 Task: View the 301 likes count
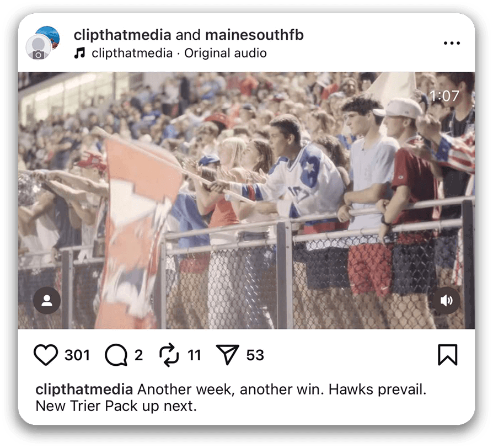77,355
